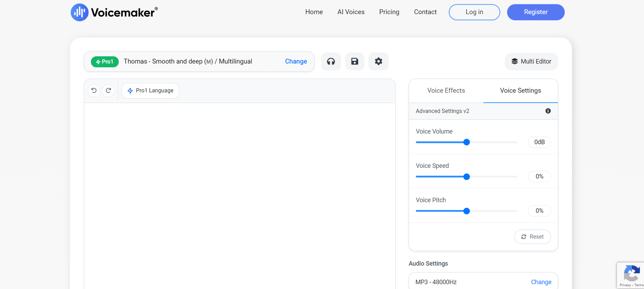Screen dimensions: 644x289
Task: Open the Multi Editor
Action: (x=531, y=62)
